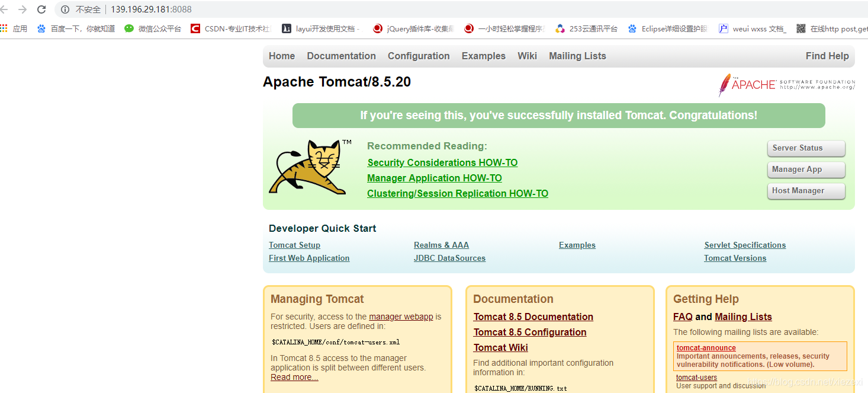Open the jQuery插件库 bookmark

pyautogui.click(x=414, y=28)
